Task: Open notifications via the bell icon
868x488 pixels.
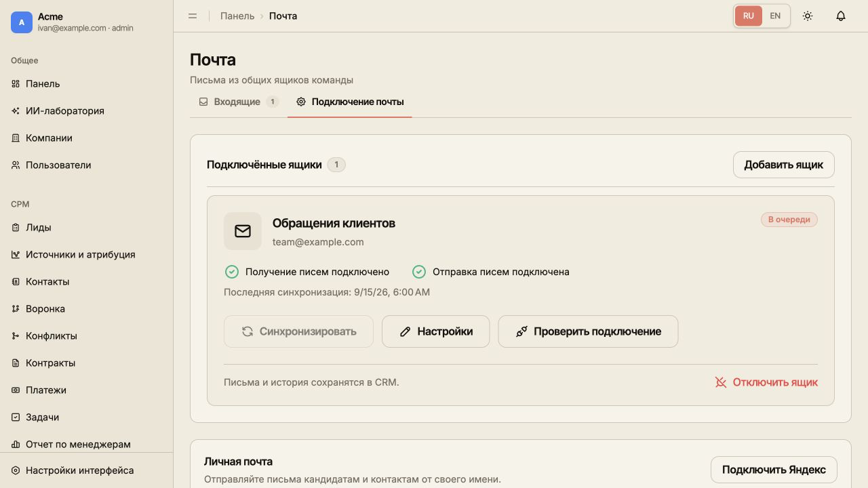Action: [841, 16]
